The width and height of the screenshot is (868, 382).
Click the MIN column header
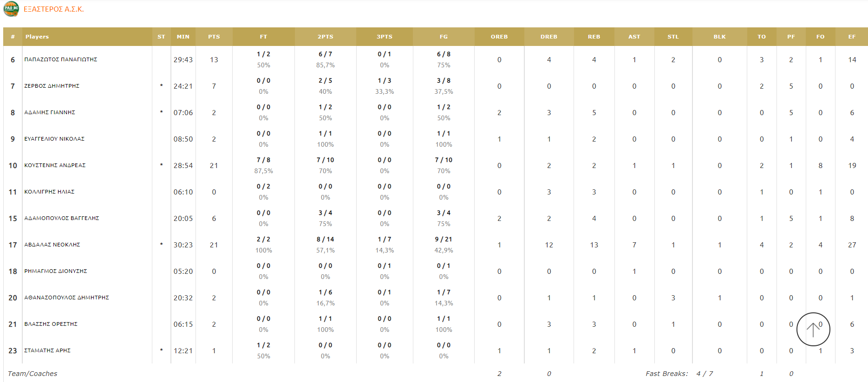coord(183,37)
